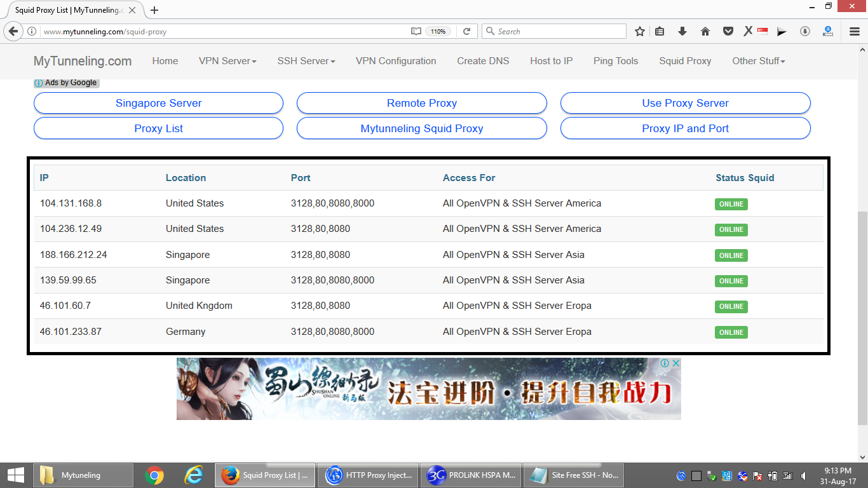Click the circular download manager extension icon
Viewport: 868px width, 488px height.
(x=805, y=31)
